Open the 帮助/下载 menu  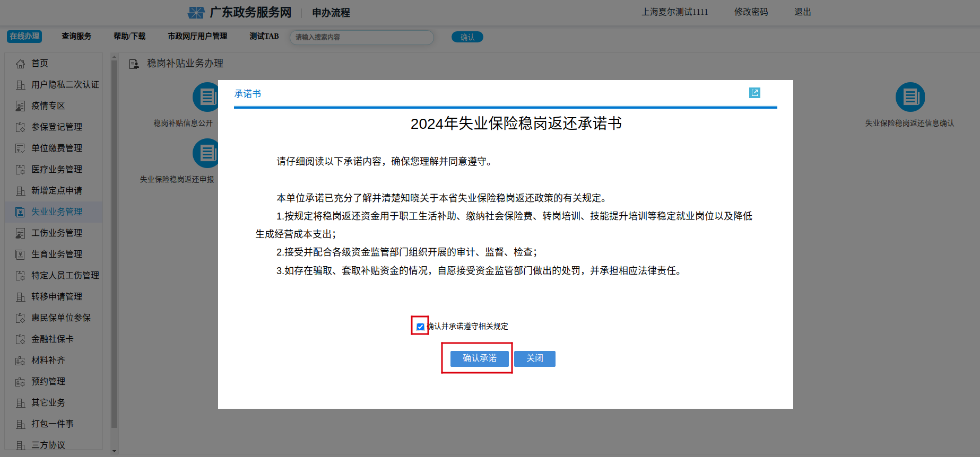pos(129,37)
